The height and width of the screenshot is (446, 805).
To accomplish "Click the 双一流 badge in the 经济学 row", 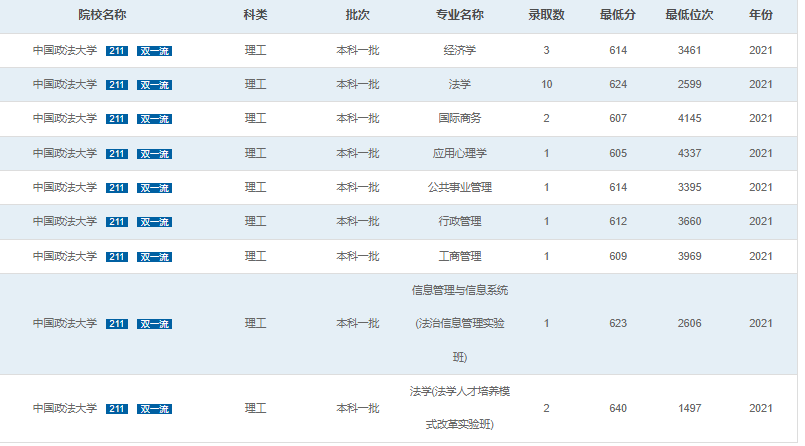I will (155, 51).
